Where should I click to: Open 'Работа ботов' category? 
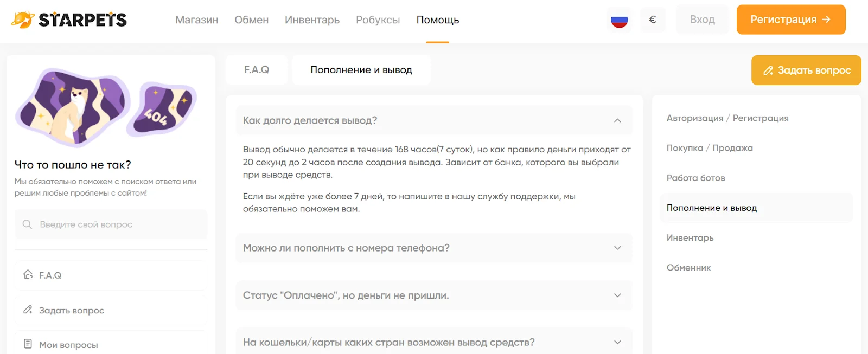pyautogui.click(x=696, y=178)
